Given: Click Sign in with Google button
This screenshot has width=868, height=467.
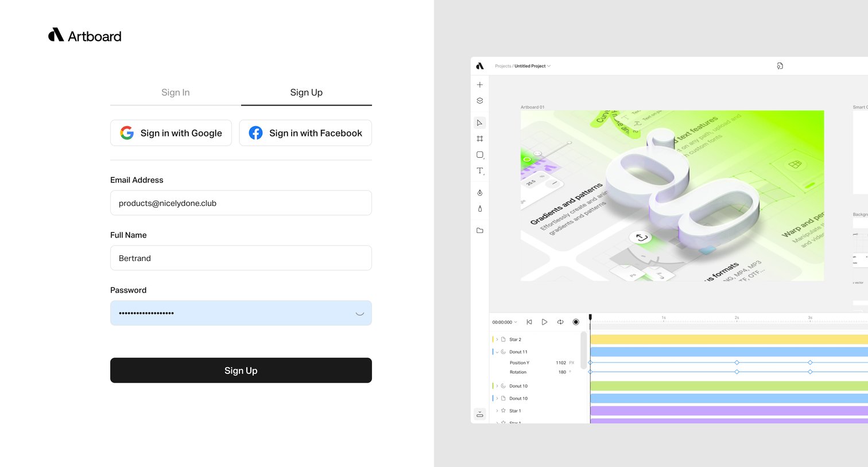Looking at the screenshot, I should point(171,133).
